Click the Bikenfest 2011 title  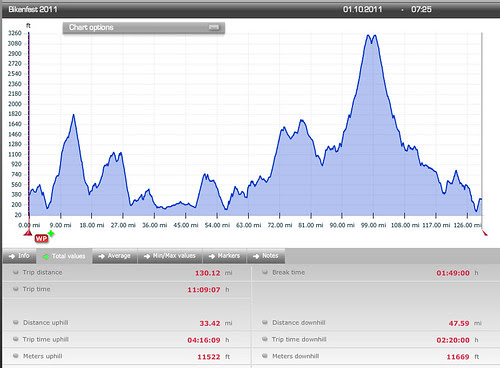pyautogui.click(x=33, y=9)
